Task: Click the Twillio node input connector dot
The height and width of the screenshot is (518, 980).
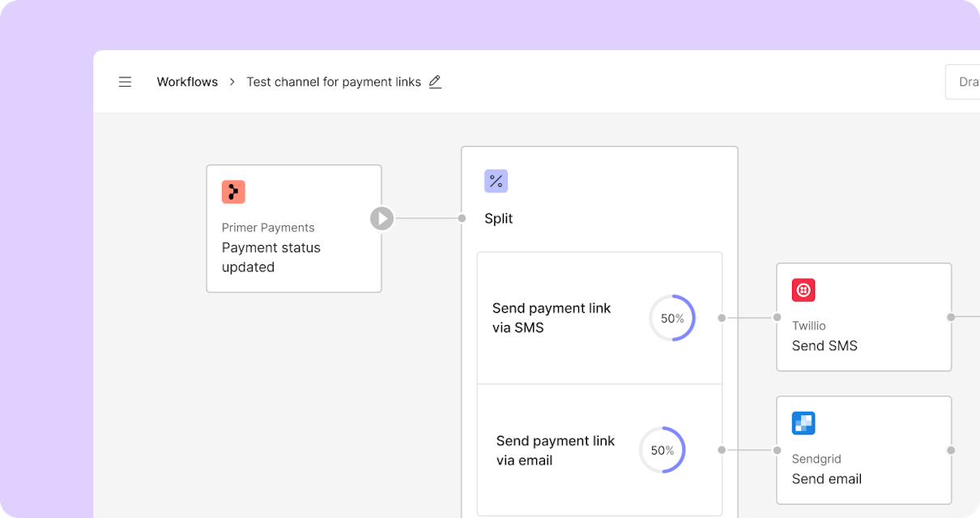Action: [x=777, y=318]
